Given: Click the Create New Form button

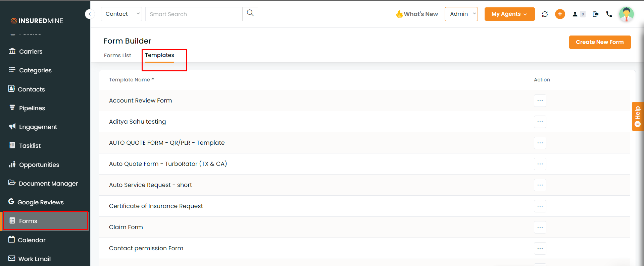Looking at the screenshot, I should pos(600,42).
